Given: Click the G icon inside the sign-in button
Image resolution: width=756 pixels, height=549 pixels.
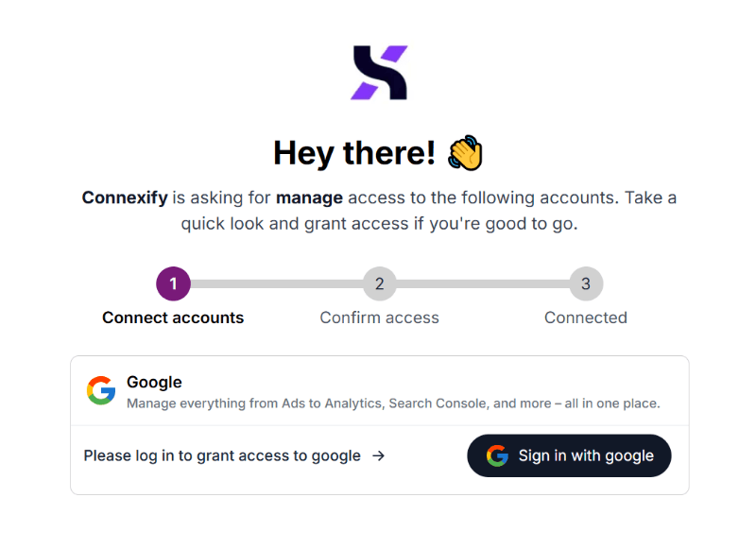Looking at the screenshot, I should point(498,455).
